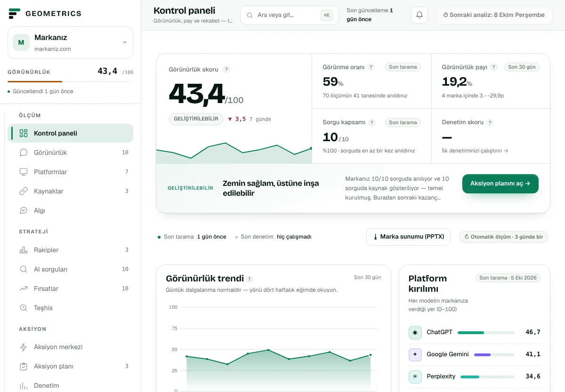Viewport: 565px width, 392px height.
Task: Click Zemin sağlam, üstüne inşa edilebilir heading
Action: coord(271,188)
